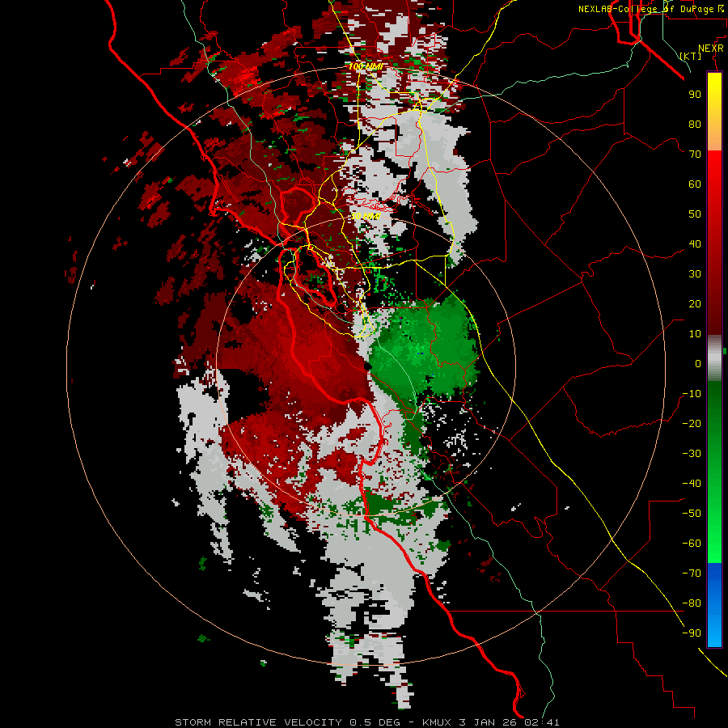Select the -30 value on velocity scale
Viewport: 728px width, 728px height.
[x=692, y=454]
